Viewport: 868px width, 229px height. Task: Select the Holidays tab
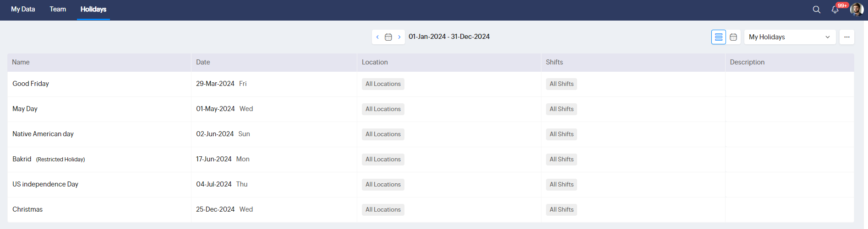point(93,9)
